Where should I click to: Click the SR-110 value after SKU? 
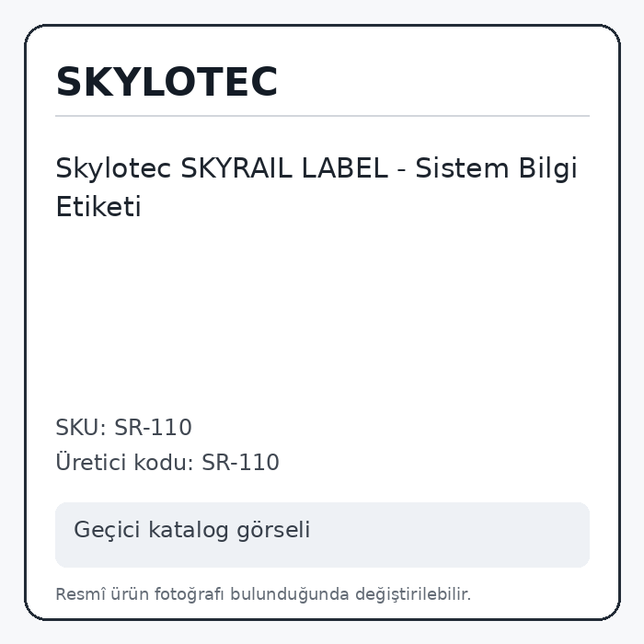pyautogui.click(x=153, y=427)
